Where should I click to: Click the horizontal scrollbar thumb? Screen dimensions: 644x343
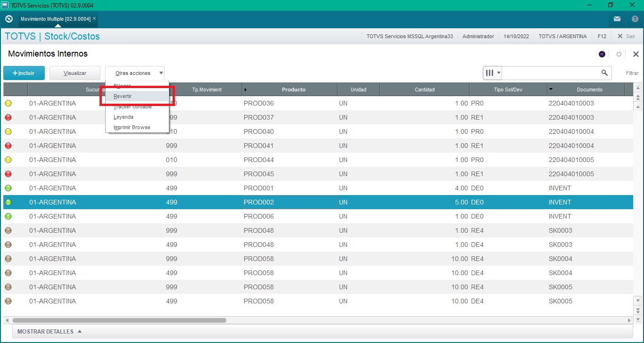click(119, 320)
